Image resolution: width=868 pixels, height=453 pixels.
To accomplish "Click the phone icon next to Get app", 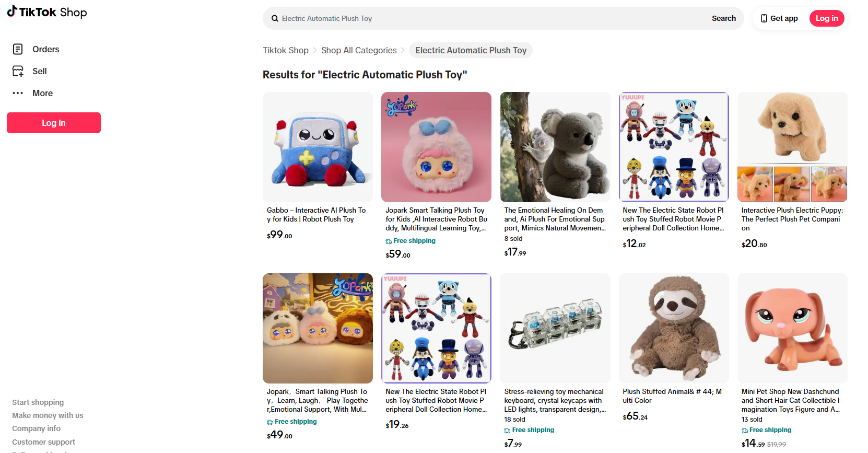I will tap(764, 18).
